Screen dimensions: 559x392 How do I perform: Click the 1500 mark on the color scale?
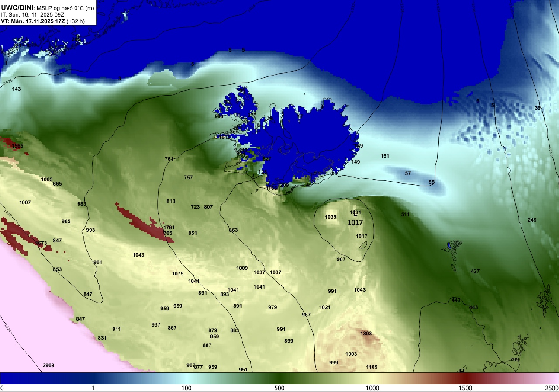pos(465,388)
